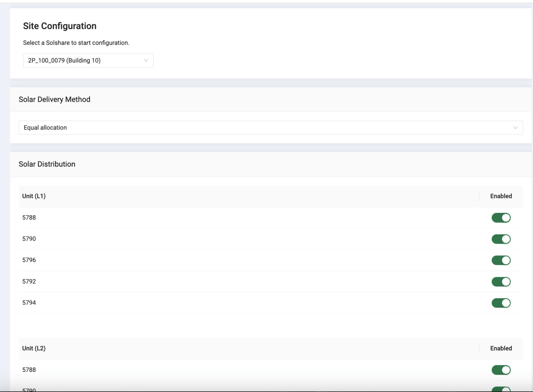Viewport: 533px width, 392px height.
Task: Click the chevron arrow of Equal allocation field
Action: click(x=515, y=128)
